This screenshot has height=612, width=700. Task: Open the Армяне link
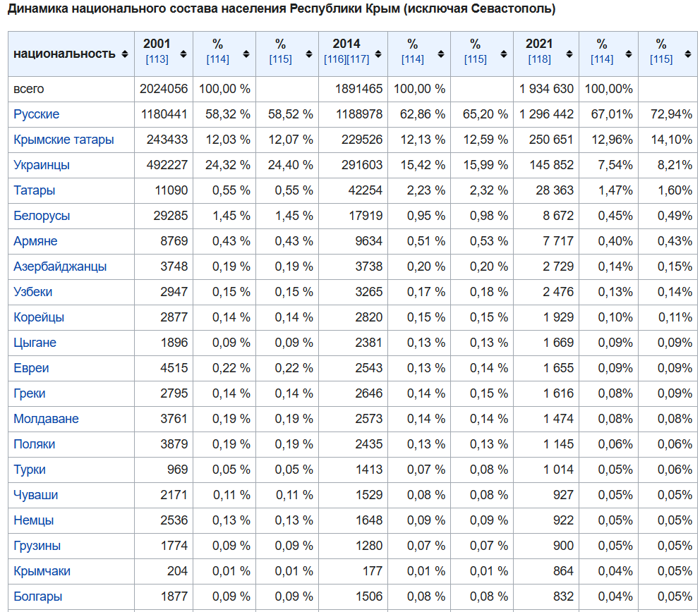point(35,241)
